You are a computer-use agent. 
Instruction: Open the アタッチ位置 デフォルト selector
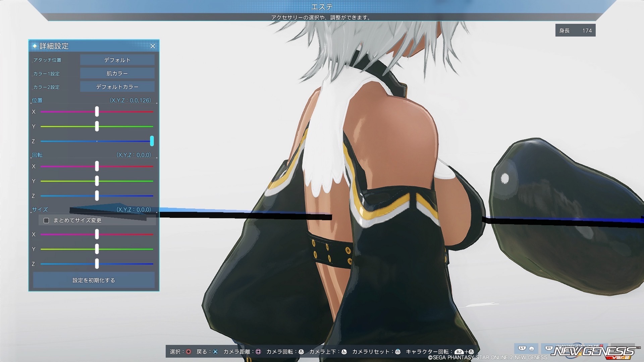tap(117, 60)
